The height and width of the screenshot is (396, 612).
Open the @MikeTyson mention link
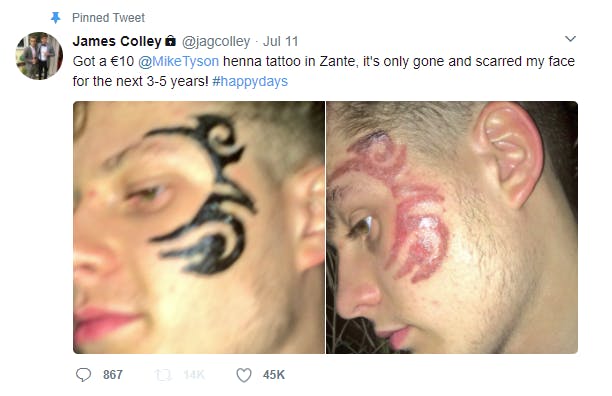click(178, 61)
